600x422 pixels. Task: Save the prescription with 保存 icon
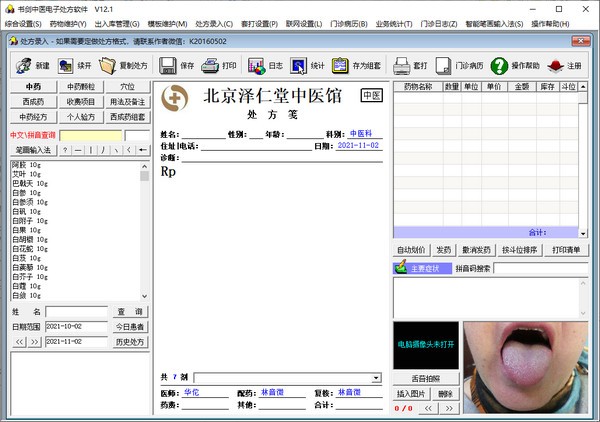point(167,65)
